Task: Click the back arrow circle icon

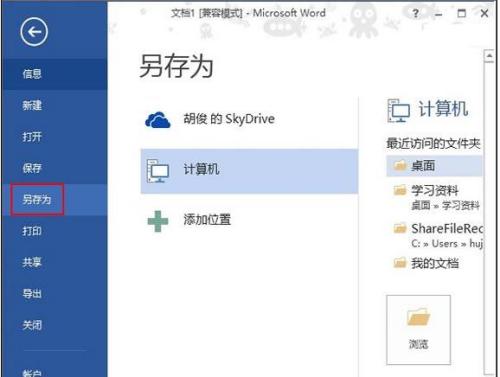Action: [34, 32]
